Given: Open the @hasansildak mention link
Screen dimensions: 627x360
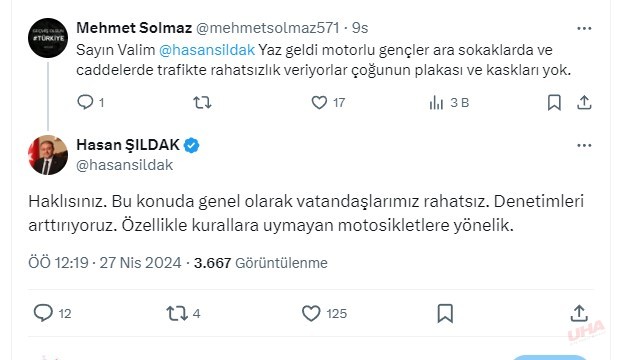Looking at the screenshot, I should click(207, 50).
